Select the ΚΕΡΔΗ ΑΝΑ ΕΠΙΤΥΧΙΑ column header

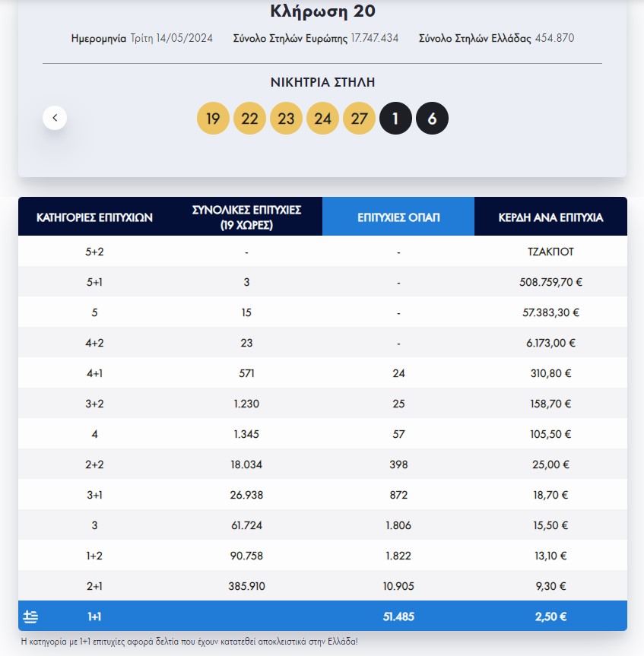[x=551, y=216]
